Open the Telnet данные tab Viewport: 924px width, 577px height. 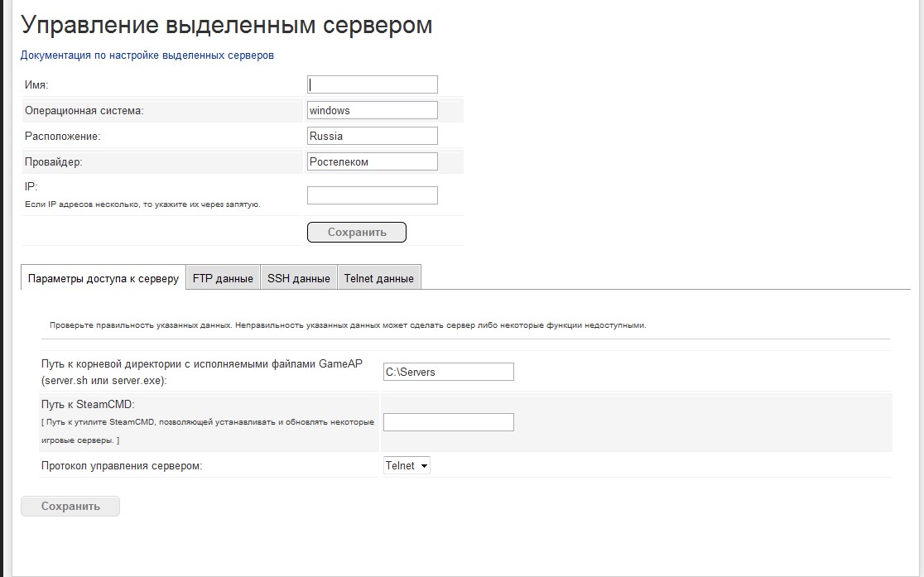(x=378, y=278)
